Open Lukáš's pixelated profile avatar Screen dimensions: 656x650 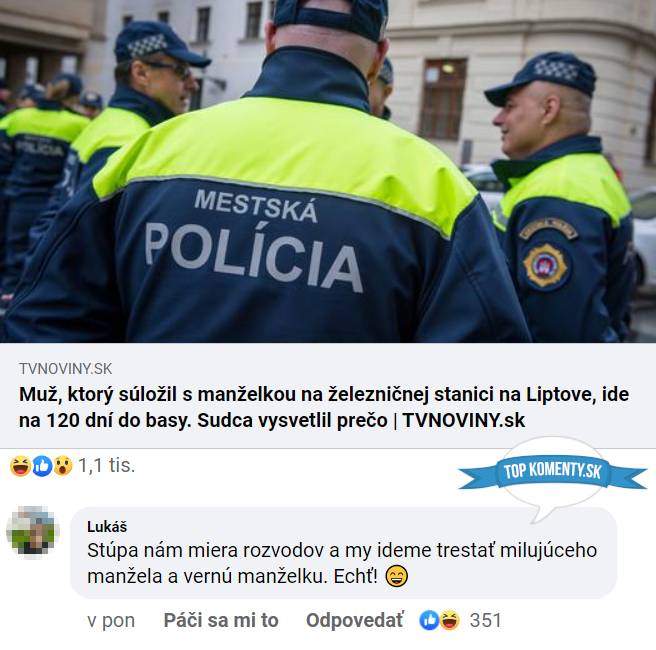[33, 532]
